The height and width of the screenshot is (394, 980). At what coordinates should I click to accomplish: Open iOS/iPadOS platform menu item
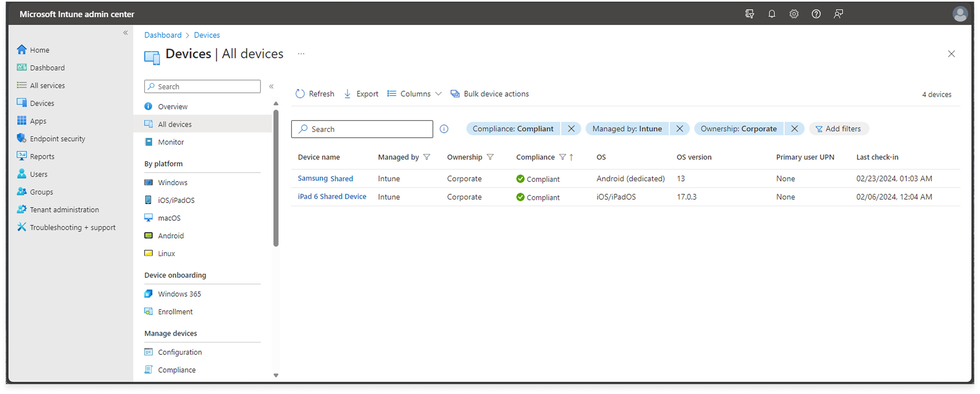[176, 200]
